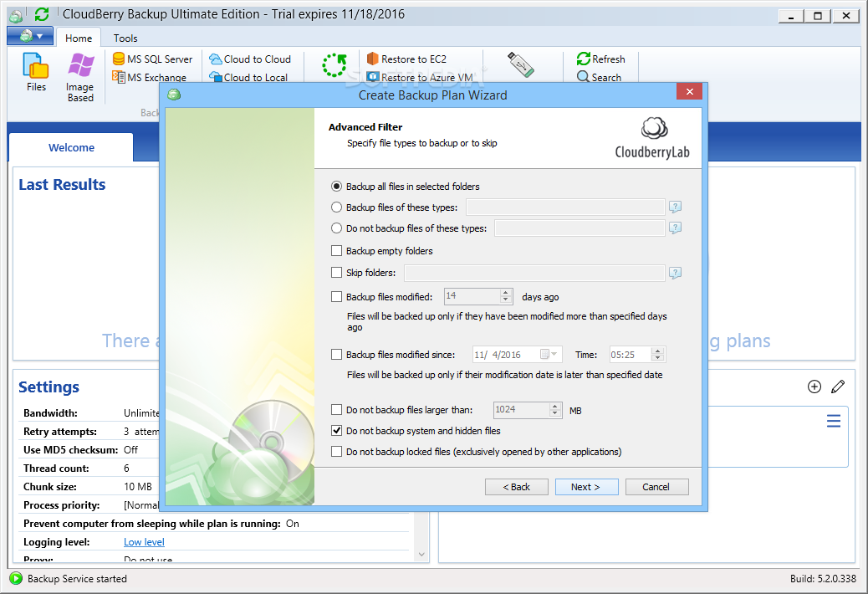The image size is (868, 594).
Task: Open the Cloud to Local backup
Action: pyautogui.click(x=248, y=78)
